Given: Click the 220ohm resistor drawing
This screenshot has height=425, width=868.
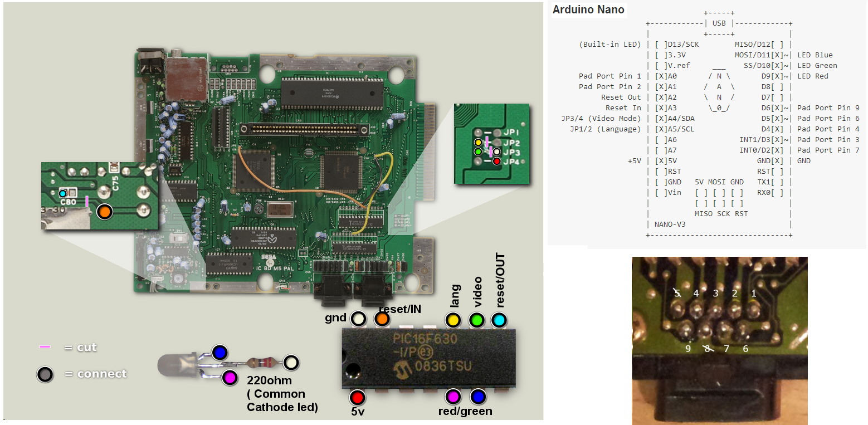Looking at the screenshot, I should coord(260,363).
